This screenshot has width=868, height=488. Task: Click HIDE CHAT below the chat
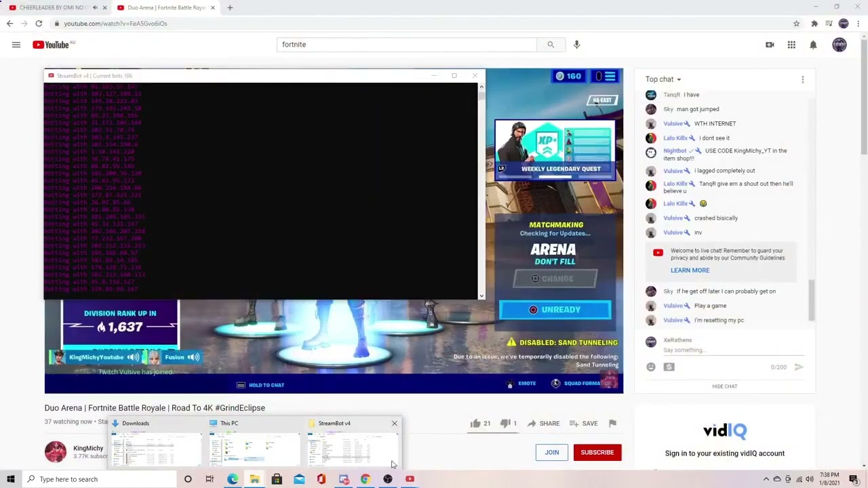[724, 386]
